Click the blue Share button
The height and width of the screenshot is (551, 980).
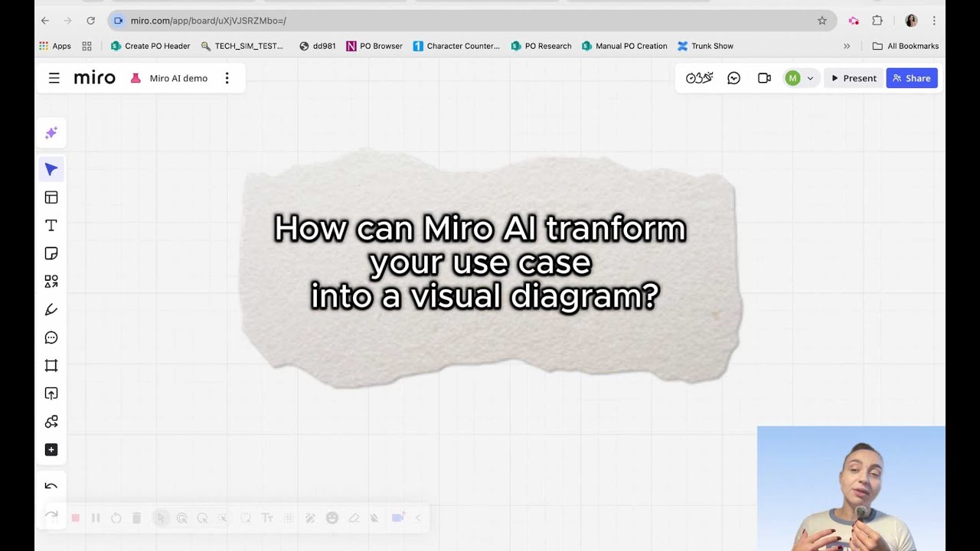coord(912,78)
